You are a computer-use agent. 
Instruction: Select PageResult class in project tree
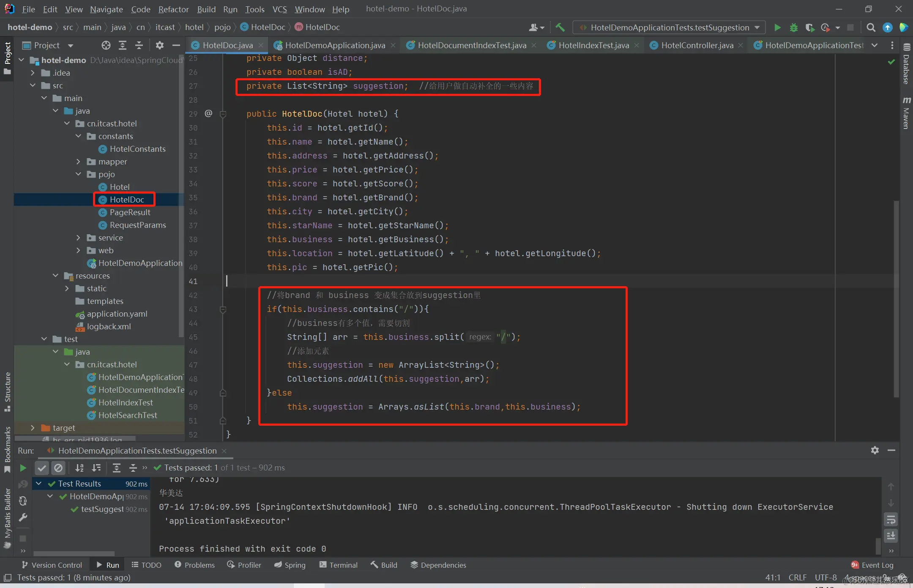tap(130, 212)
